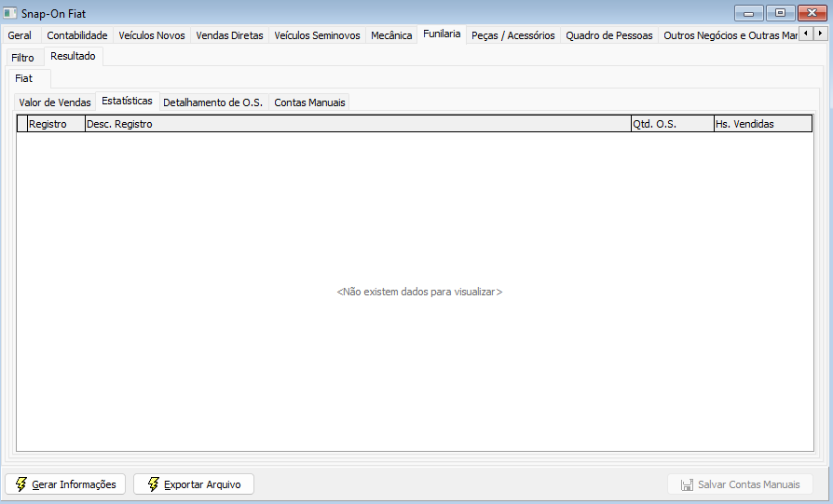This screenshot has height=504, width=833.
Task: Switch to the Filtro sub-tab
Action: pyautogui.click(x=23, y=58)
